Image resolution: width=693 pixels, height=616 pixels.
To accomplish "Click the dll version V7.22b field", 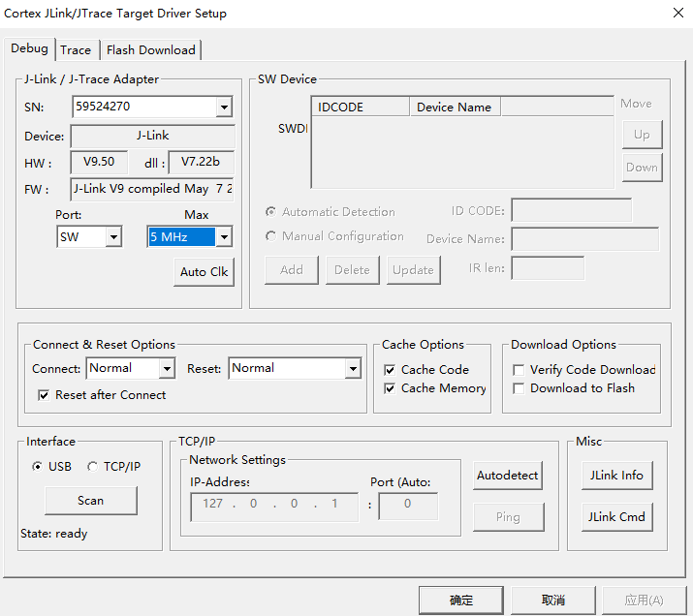I will coord(201,162).
